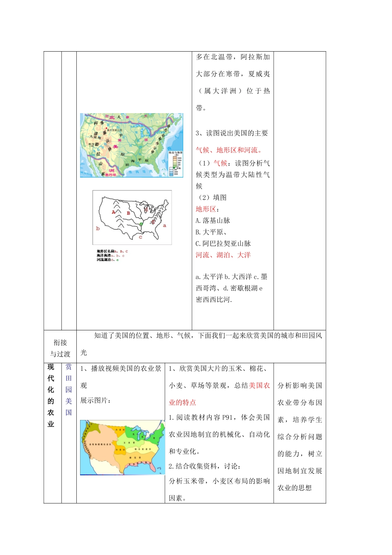Click the line '1.阅读教材内容 P91，体会美国'
Viewport: 392px width, 555px height.
220,418
